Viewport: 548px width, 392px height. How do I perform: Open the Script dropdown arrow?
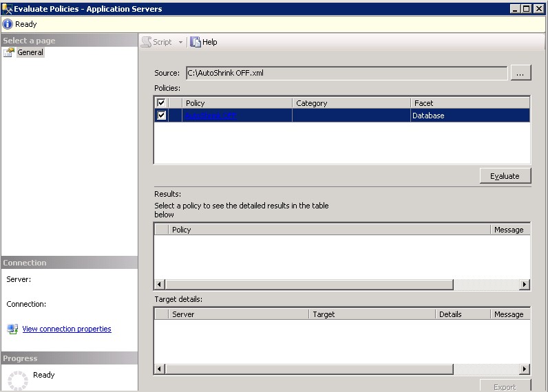tap(181, 42)
